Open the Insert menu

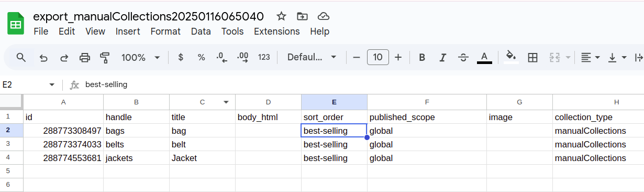(x=128, y=31)
